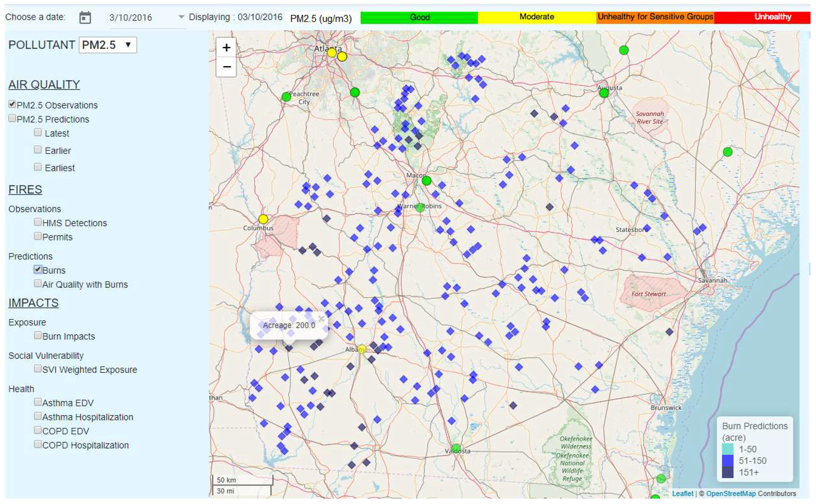Viewport: 816px width, 504px height.
Task: Open the PM2.5 pollutant dropdown
Action: coord(108,45)
